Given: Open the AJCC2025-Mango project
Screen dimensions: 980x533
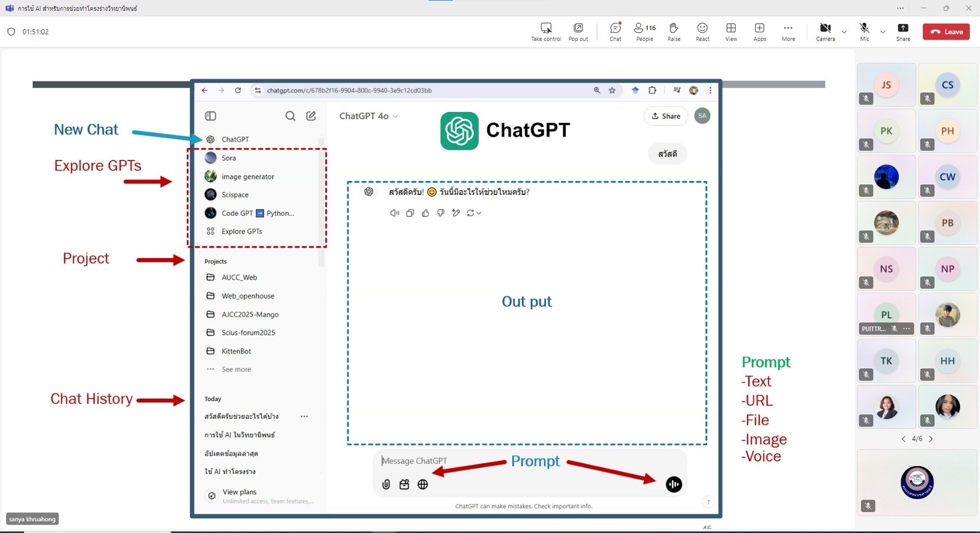Looking at the screenshot, I should tap(250, 314).
